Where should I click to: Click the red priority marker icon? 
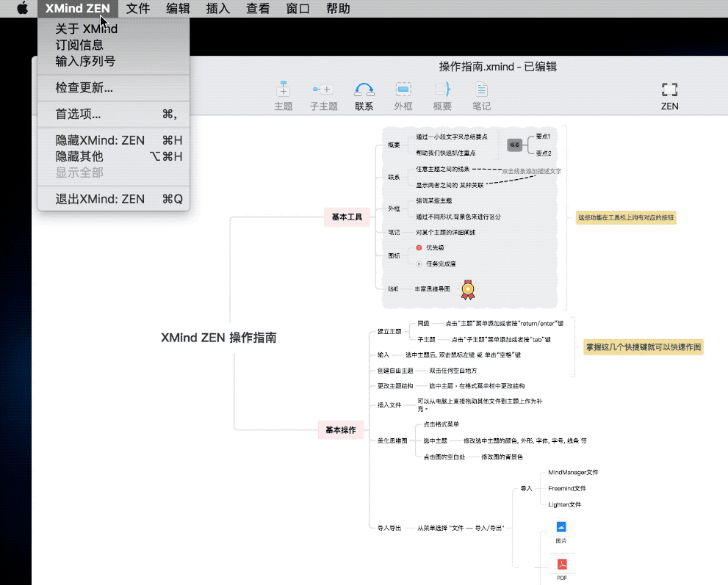pyautogui.click(x=419, y=248)
